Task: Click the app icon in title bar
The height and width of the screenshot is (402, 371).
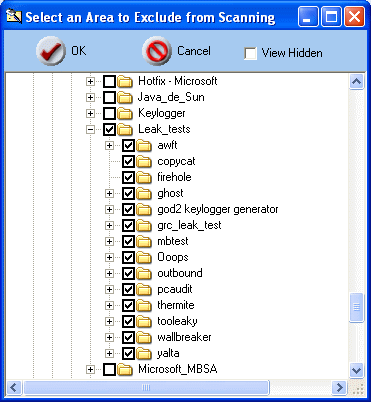Action: point(14,16)
